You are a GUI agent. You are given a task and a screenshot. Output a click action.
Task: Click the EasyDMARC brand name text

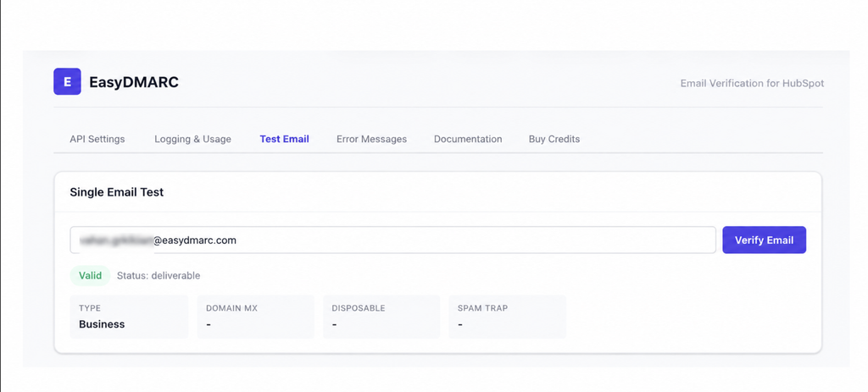[133, 82]
